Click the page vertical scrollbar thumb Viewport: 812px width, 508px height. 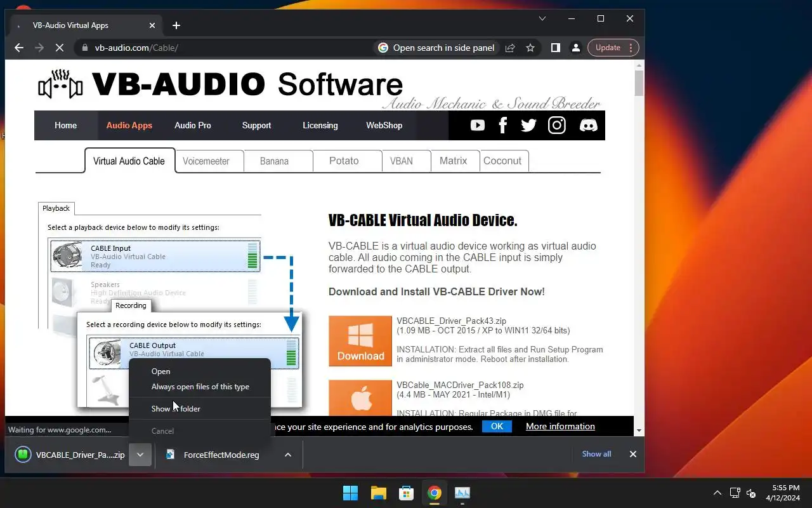[x=639, y=83]
